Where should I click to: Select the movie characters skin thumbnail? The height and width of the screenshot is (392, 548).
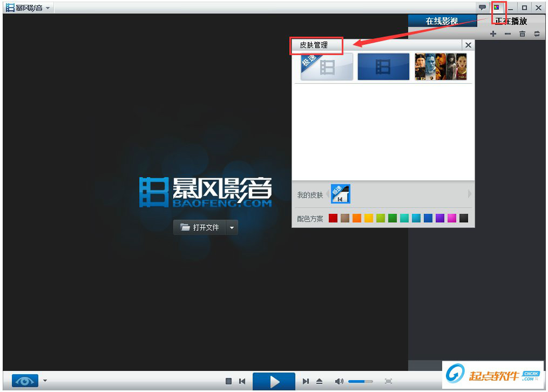441,67
